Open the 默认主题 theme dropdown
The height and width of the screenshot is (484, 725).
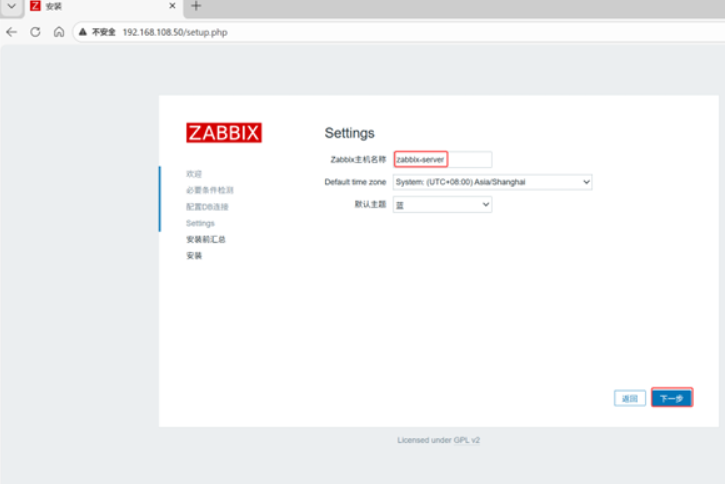click(x=442, y=204)
